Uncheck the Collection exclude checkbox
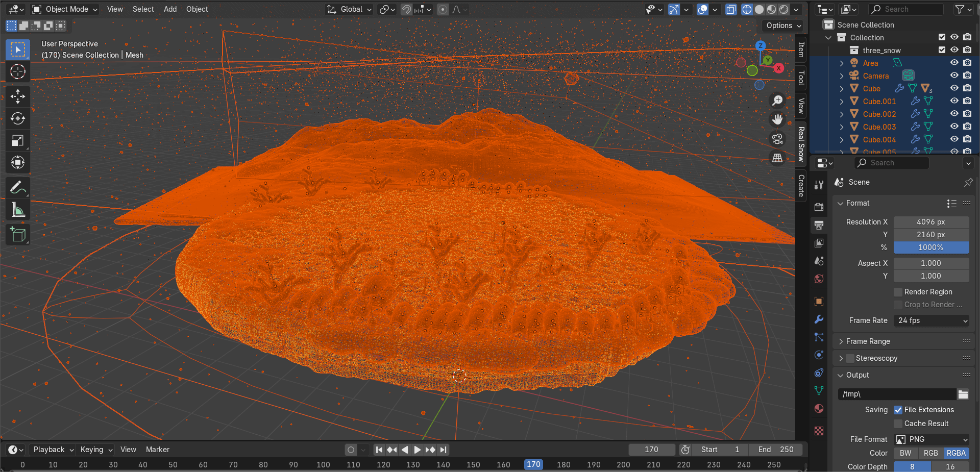980x472 pixels. point(942,37)
